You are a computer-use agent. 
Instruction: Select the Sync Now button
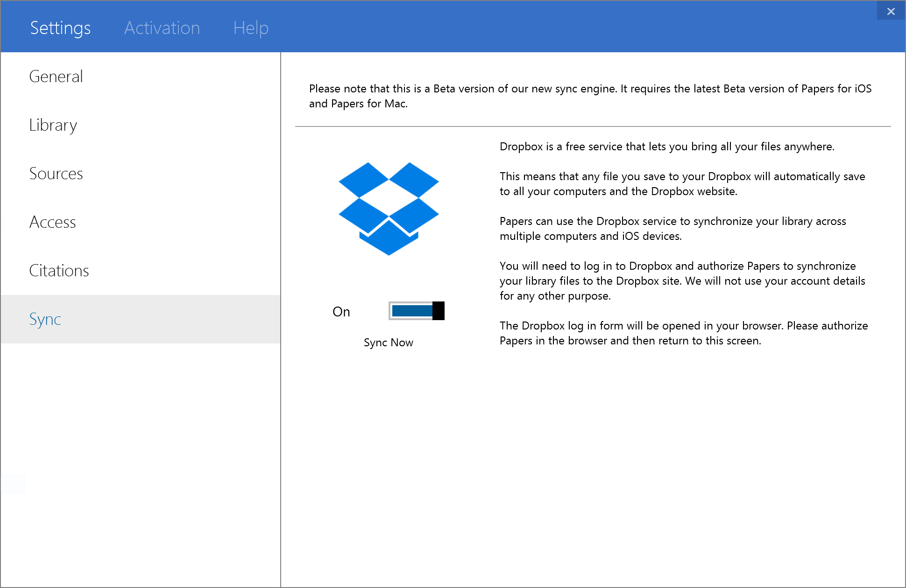click(388, 342)
